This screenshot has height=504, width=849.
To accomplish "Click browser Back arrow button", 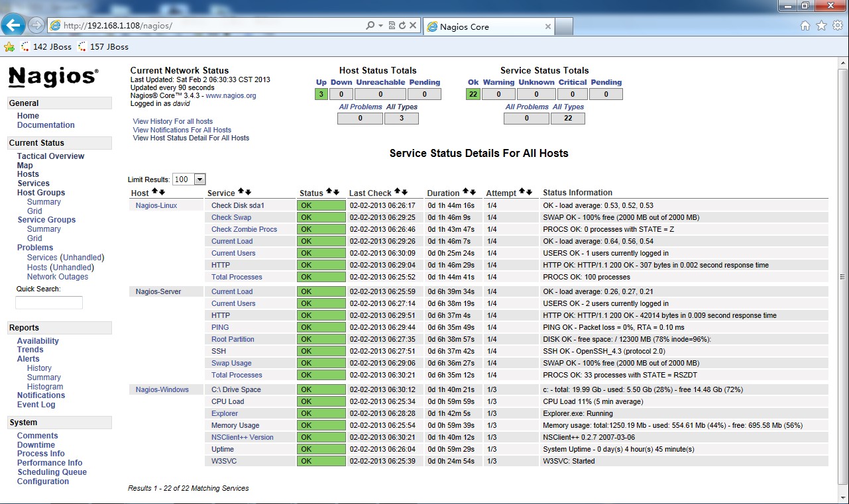I will [13, 25].
